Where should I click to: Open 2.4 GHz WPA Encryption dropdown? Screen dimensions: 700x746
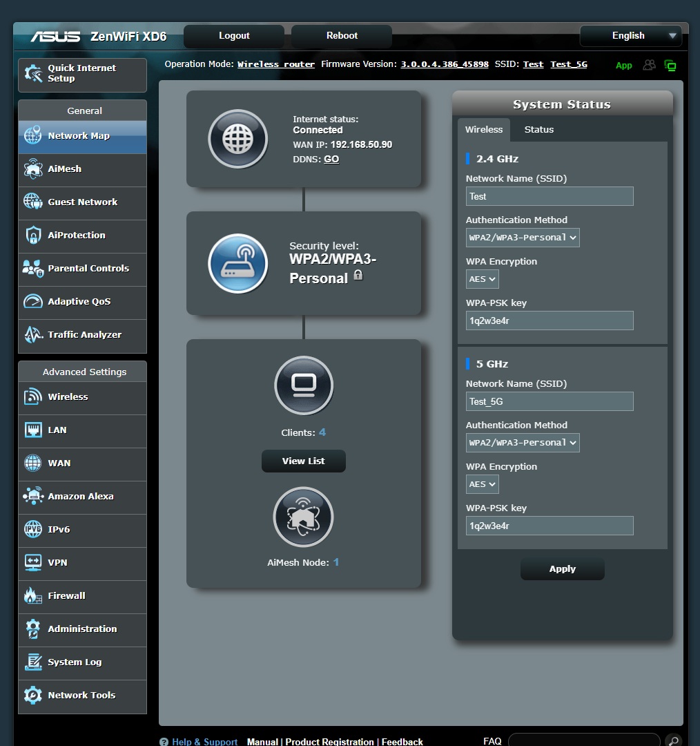(x=483, y=279)
